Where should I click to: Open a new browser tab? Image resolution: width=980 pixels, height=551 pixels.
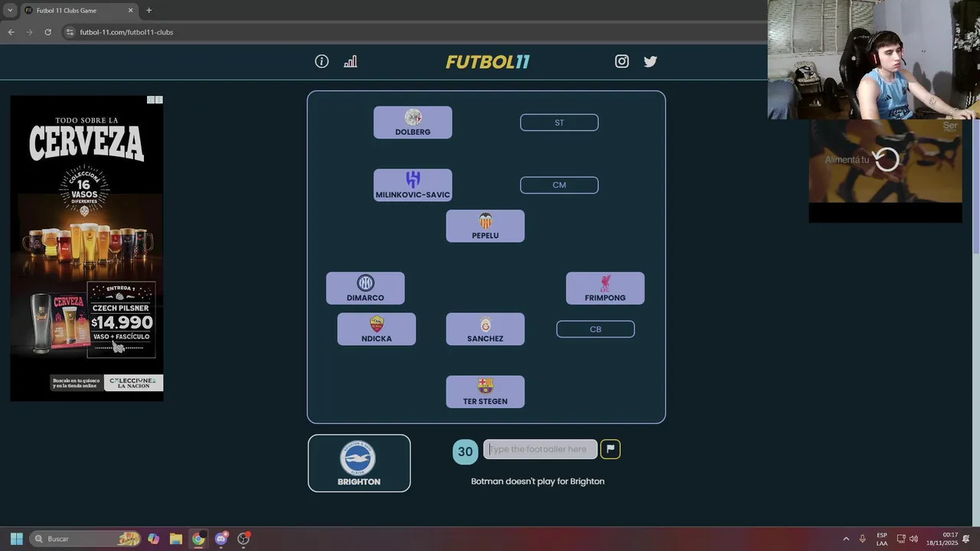[149, 11]
